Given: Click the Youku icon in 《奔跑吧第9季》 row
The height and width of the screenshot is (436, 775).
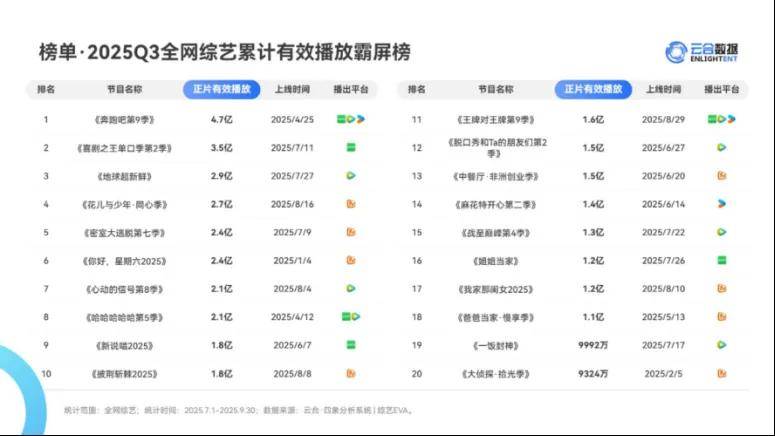Looking at the screenshot, I should [x=361, y=119].
